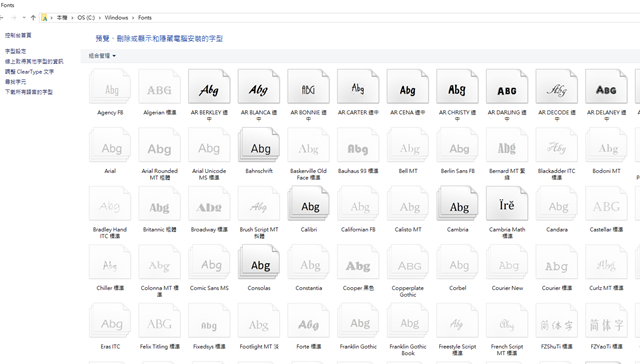Select the AR BLANCA font icon
The width and height of the screenshot is (640, 364).
pos(259,87)
